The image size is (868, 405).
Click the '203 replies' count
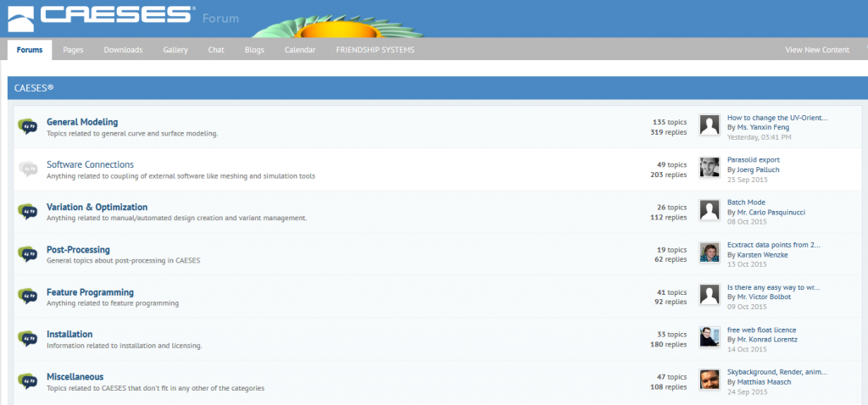tap(669, 175)
